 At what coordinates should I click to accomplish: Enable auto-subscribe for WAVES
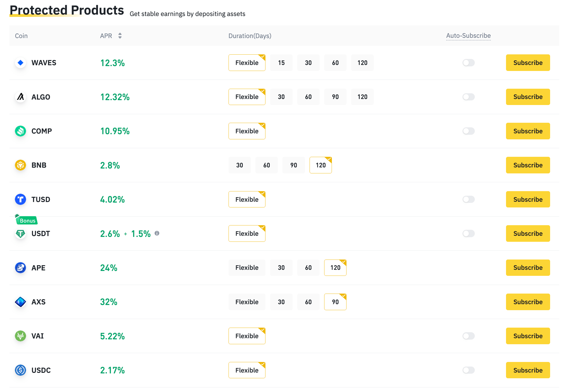point(468,63)
